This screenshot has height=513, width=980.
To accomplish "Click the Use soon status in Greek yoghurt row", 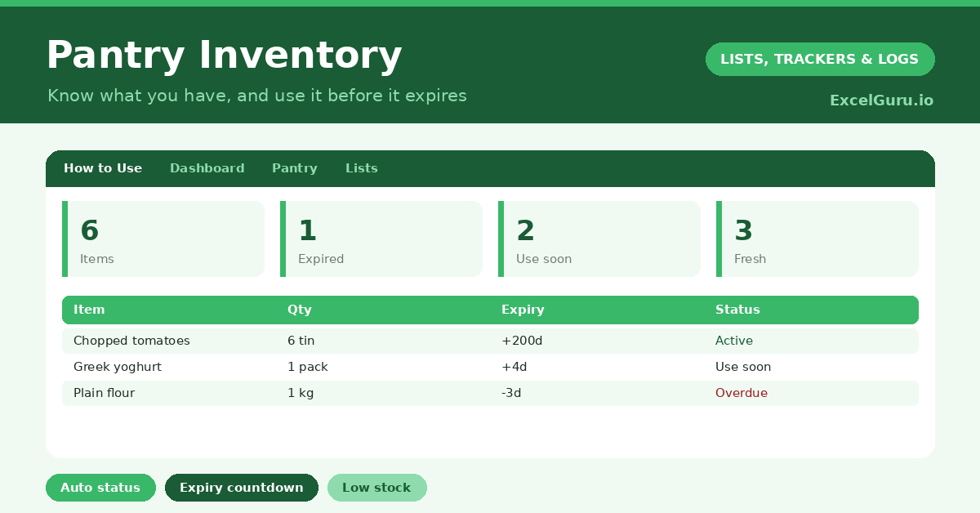I will [743, 367].
